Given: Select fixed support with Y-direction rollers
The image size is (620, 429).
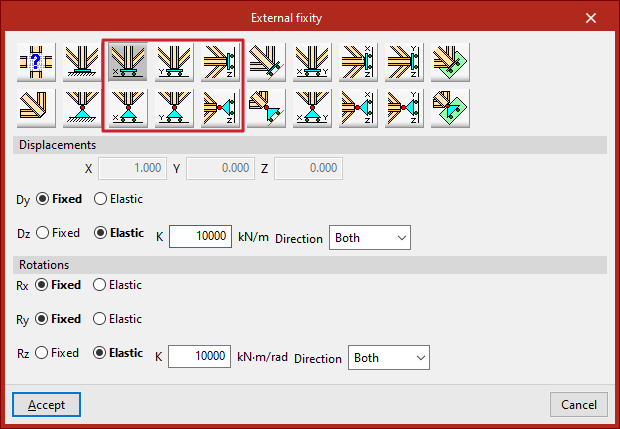Looking at the screenshot, I should 174,62.
